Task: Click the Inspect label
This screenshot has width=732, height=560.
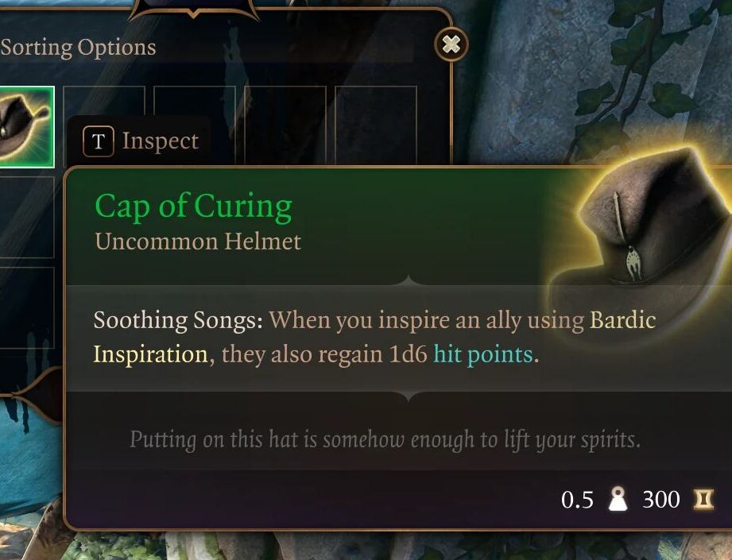Action: (x=160, y=141)
